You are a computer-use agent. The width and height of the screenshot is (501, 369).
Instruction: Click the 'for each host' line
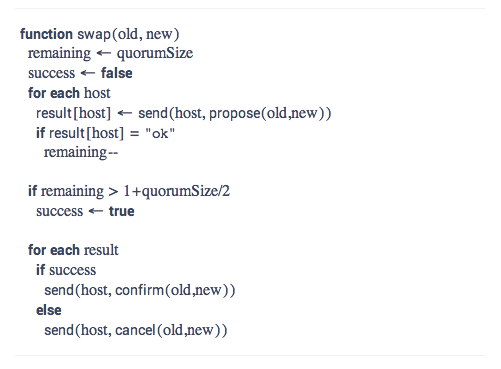click(69, 93)
